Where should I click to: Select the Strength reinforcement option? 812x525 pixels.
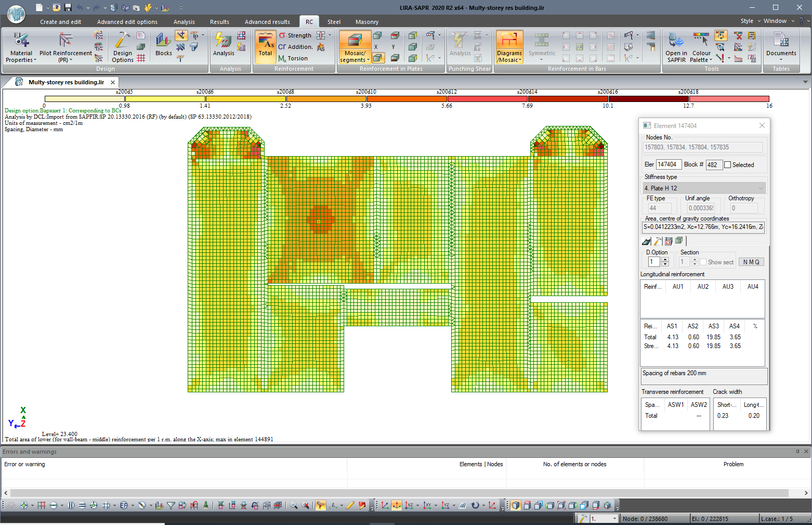coord(298,35)
